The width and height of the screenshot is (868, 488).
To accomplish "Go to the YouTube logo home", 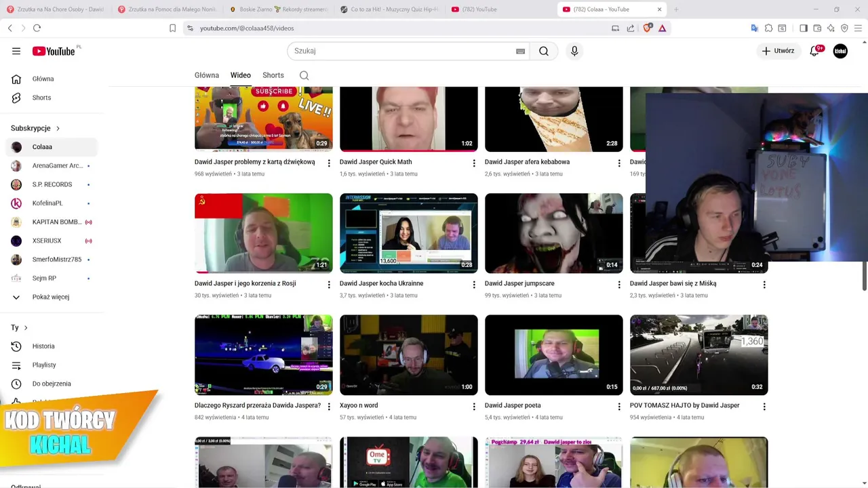I will click(x=54, y=51).
